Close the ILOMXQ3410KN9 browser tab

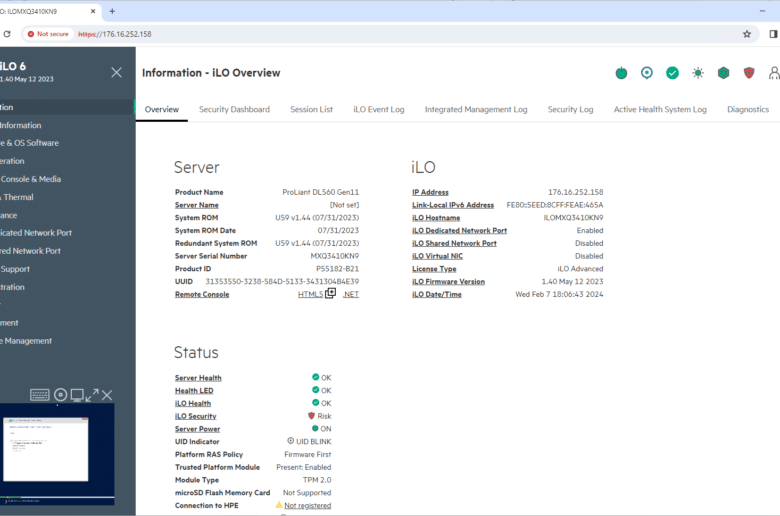(93, 11)
